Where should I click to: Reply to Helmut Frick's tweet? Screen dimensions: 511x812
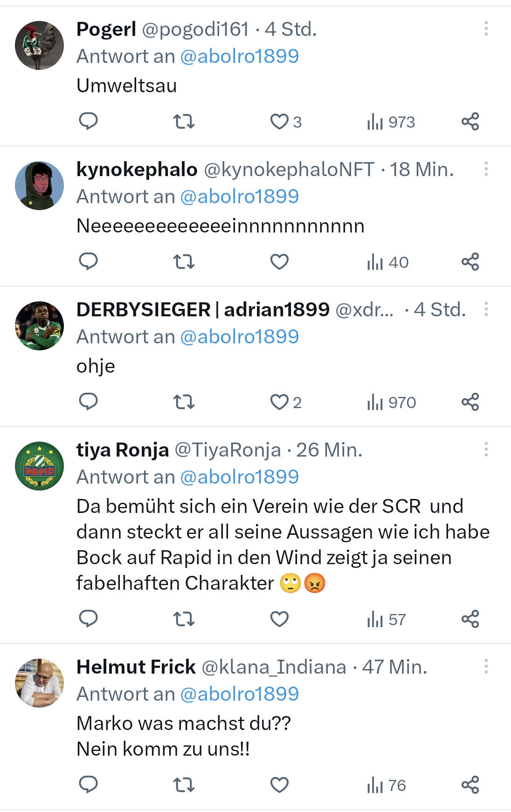tap(88, 785)
